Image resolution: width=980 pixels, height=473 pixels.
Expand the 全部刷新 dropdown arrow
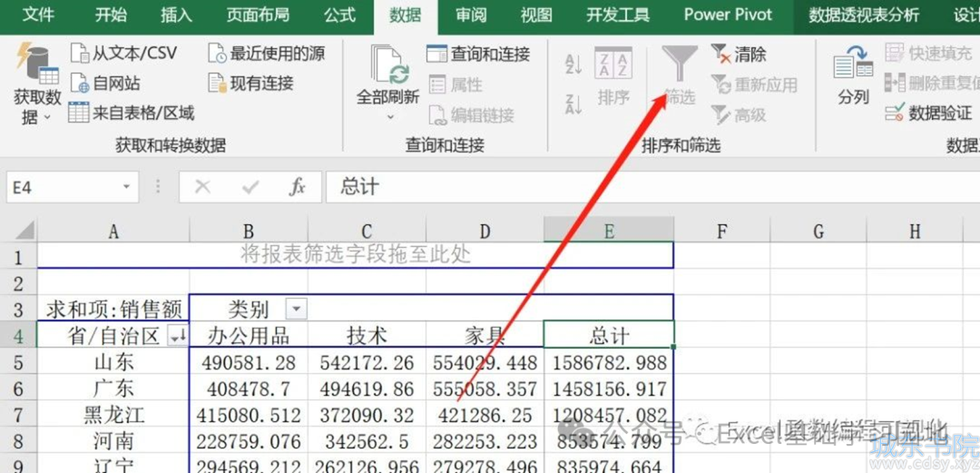coord(390,116)
